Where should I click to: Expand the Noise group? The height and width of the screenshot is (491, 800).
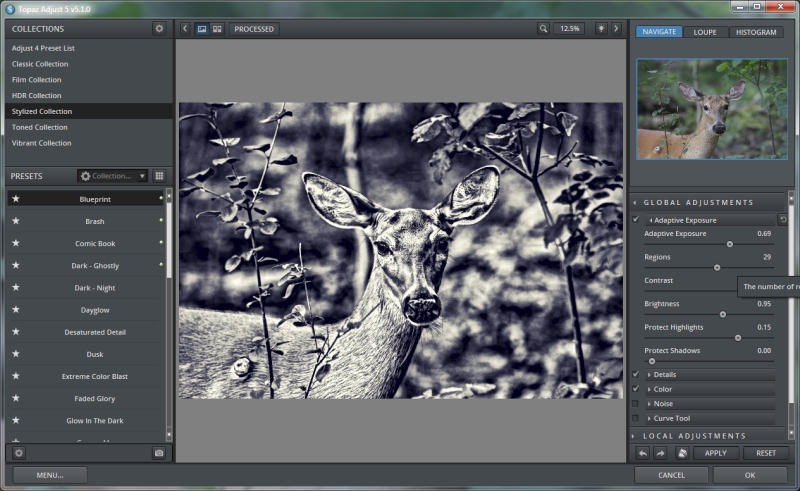(x=649, y=404)
